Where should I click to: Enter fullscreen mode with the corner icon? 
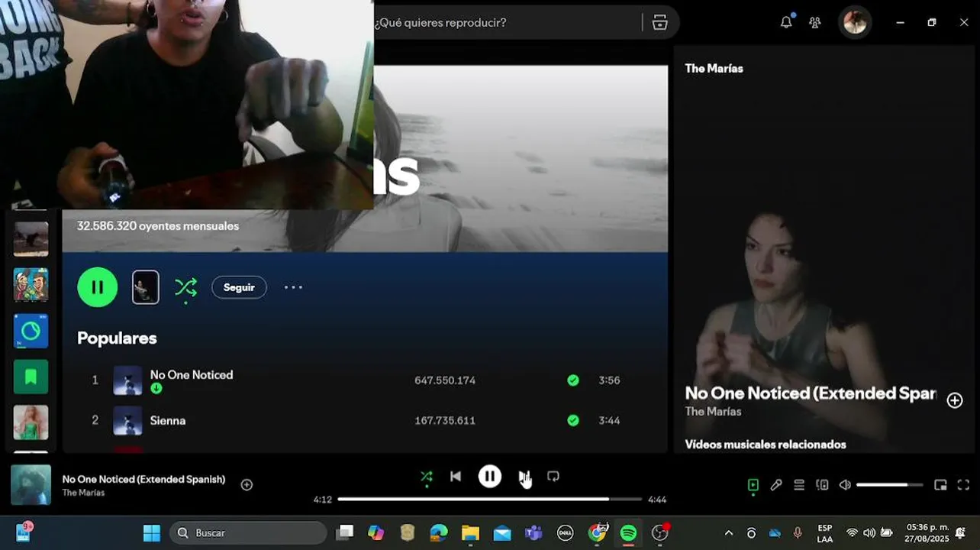[x=963, y=484]
